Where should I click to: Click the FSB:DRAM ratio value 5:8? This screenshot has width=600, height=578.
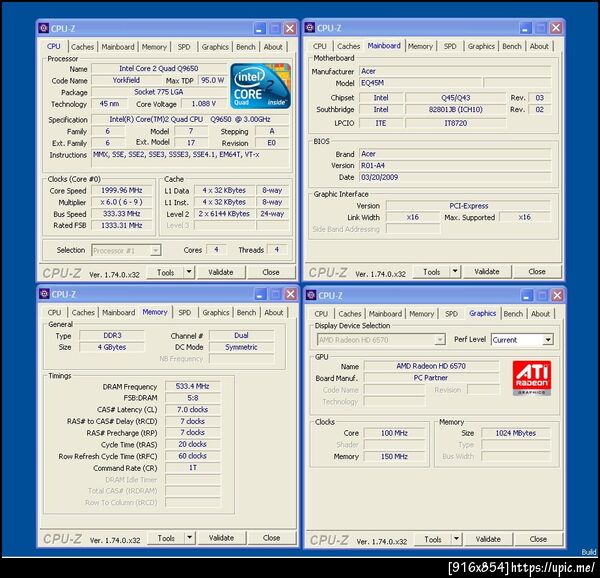pyautogui.click(x=192, y=398)
